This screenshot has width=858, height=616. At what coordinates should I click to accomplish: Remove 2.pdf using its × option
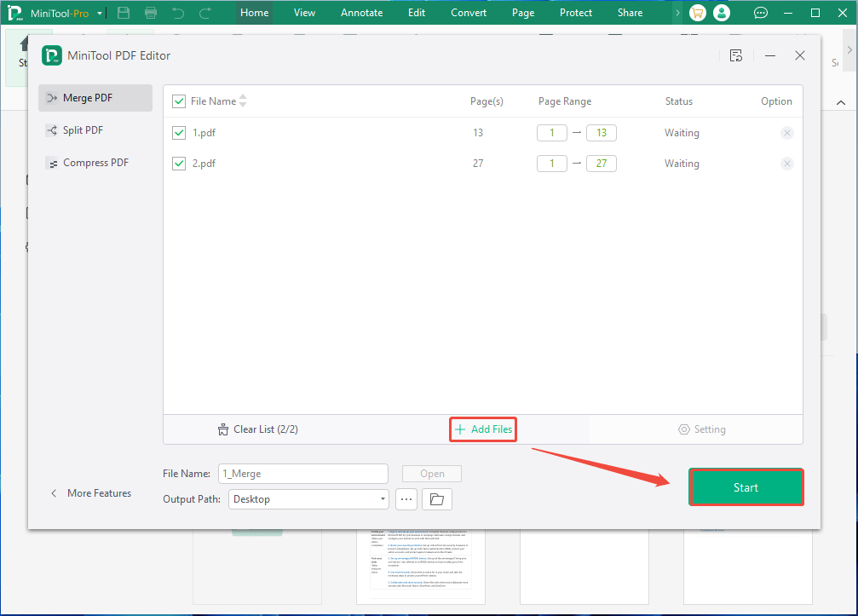786,163
